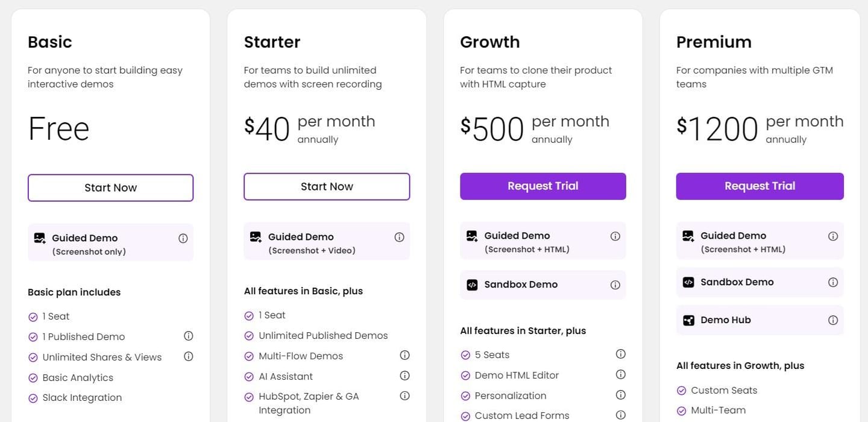Open info icon next to 1 Published Demo

point(188,336)
